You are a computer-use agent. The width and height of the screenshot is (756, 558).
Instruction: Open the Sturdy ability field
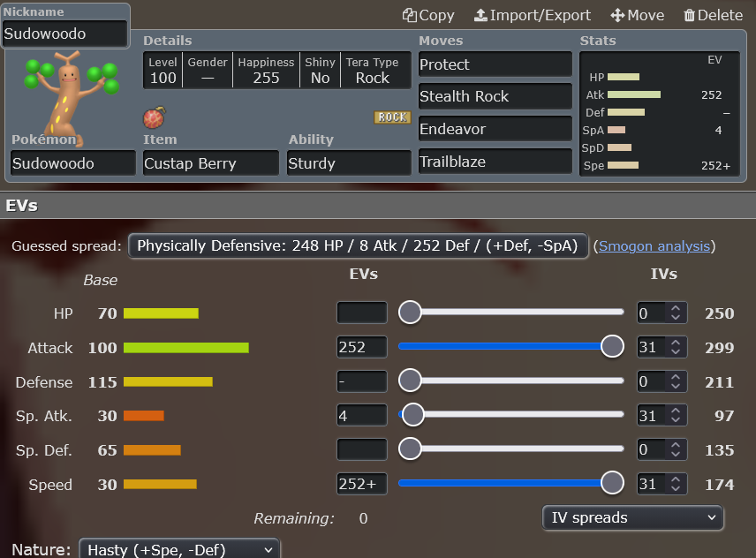(349, 163)
